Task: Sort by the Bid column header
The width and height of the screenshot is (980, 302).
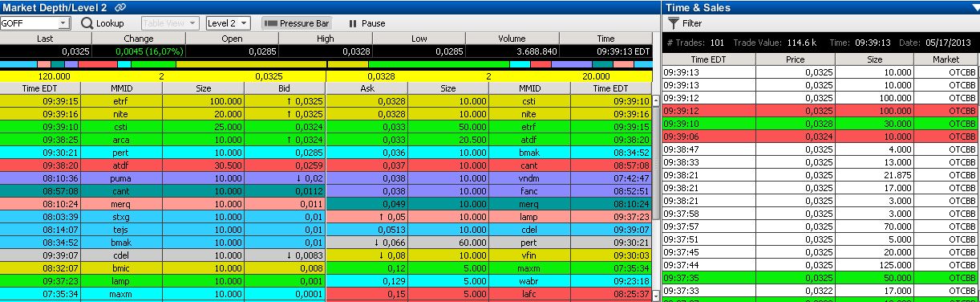Action: 285,88
